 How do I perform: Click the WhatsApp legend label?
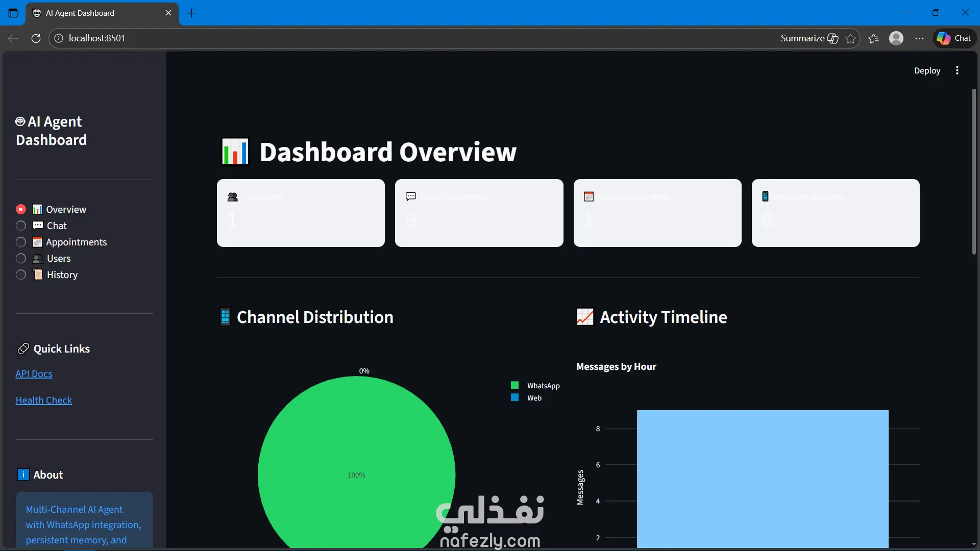click(543, 386)
